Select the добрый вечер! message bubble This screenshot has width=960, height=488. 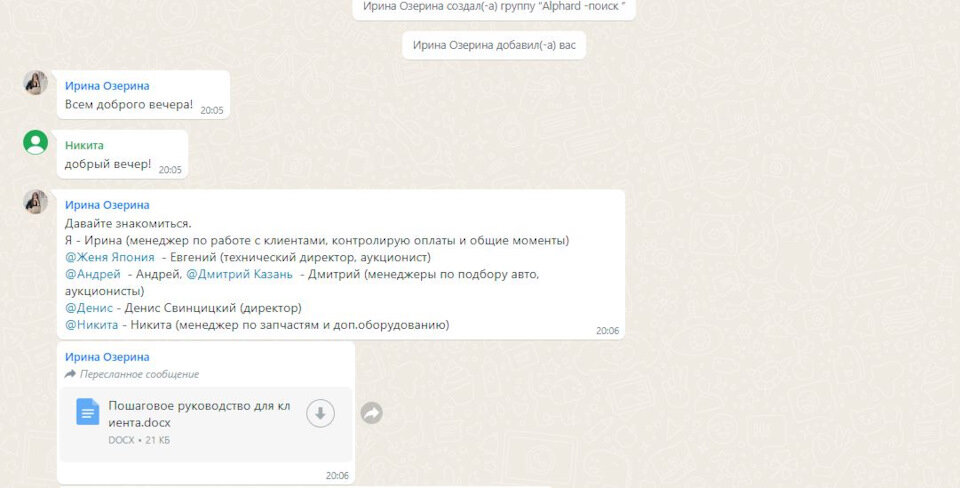click(122, 154)
